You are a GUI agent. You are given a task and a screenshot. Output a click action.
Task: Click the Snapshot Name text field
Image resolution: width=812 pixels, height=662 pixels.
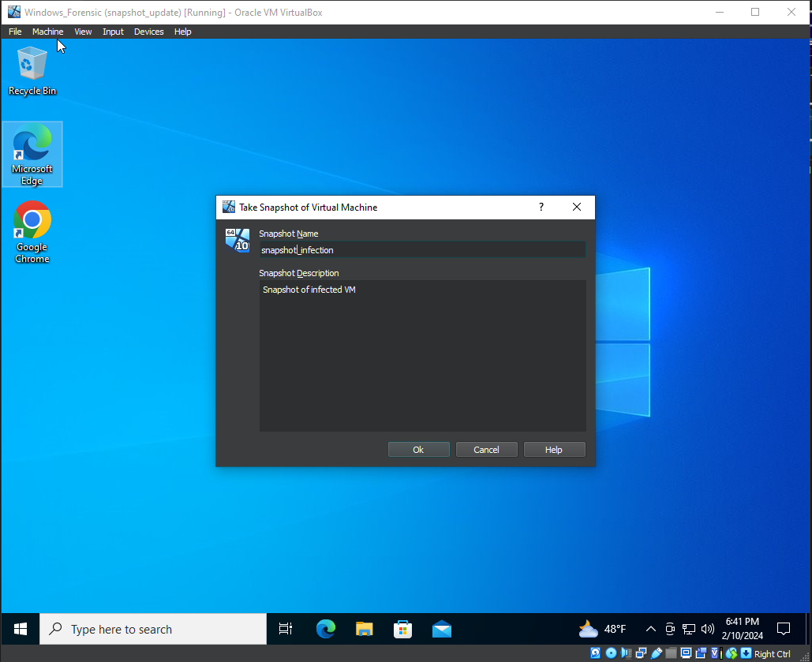tap(422, 250)
